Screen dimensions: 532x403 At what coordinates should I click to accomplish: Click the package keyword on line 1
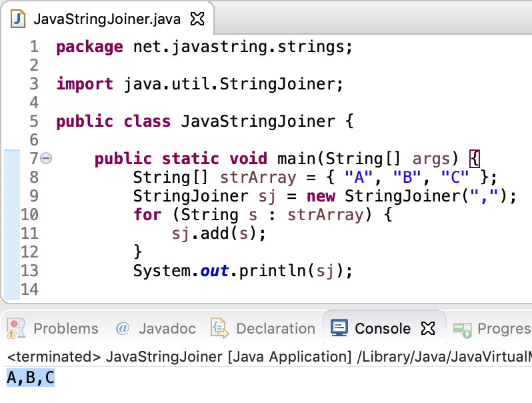coord(89,47)
